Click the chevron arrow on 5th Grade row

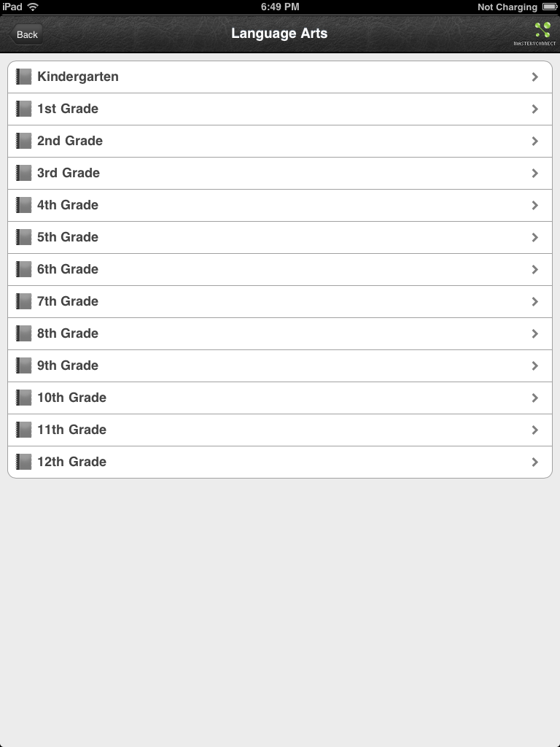pyautogui.click(x=535, y=237)
